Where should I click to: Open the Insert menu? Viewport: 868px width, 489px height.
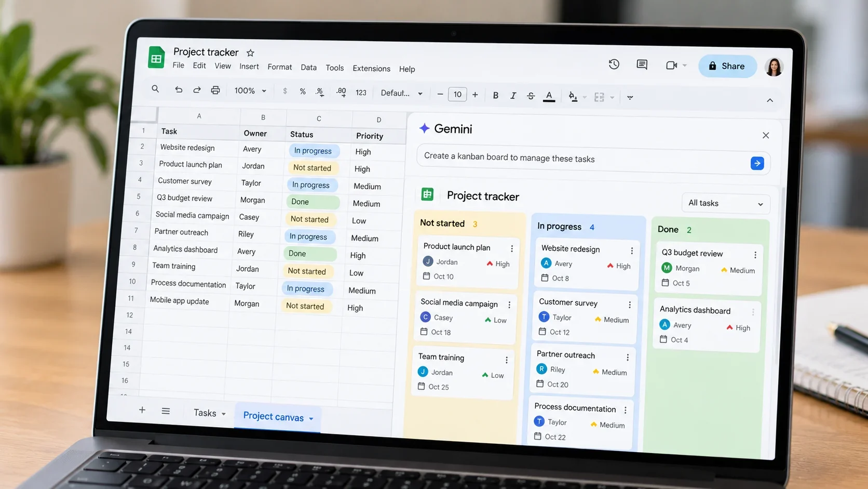coord(249,66)
